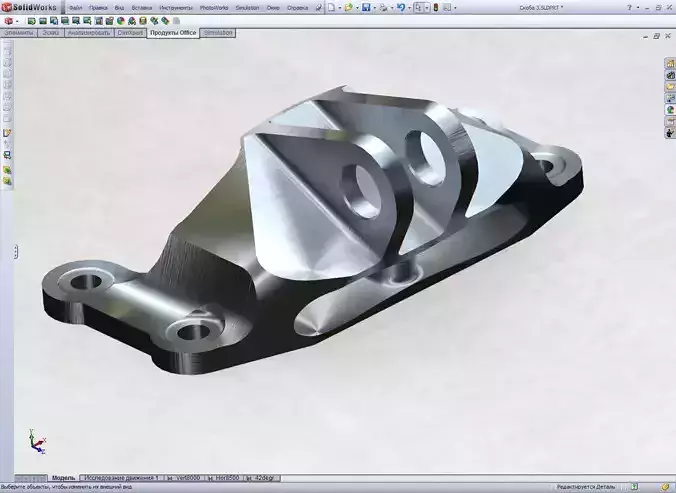This screenshot has height=493, width=676.
Task: Select the Продукты Office tab
Action: click(x=173, y=33)
